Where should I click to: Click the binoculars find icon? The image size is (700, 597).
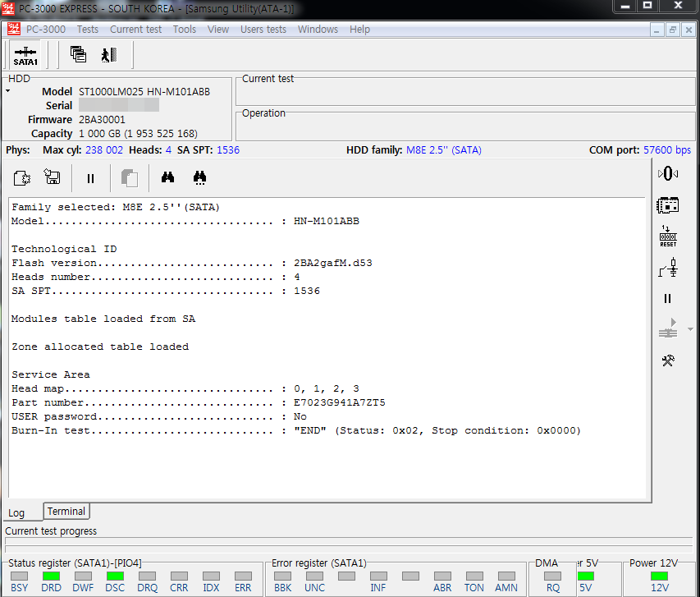pos(168,177)
